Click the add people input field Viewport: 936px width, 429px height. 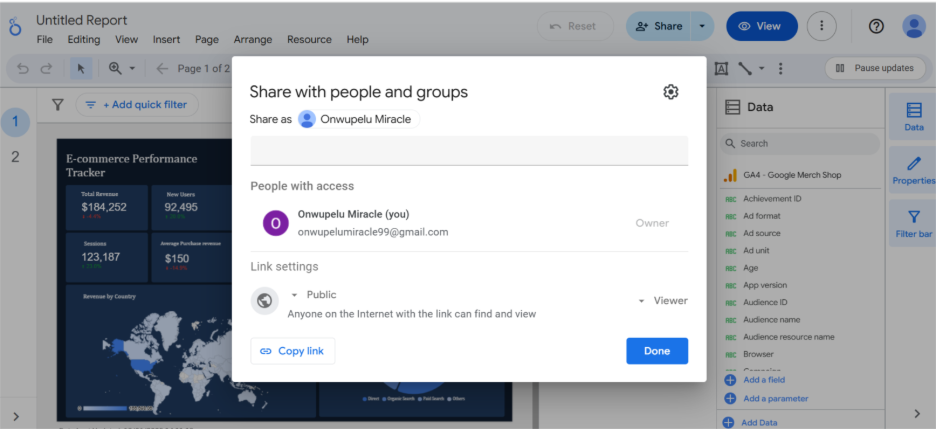(468, 150)
